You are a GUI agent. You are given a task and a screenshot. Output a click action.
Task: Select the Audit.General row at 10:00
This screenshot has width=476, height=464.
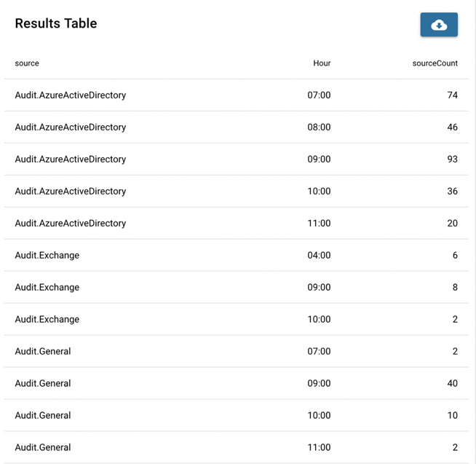point(236,415)
